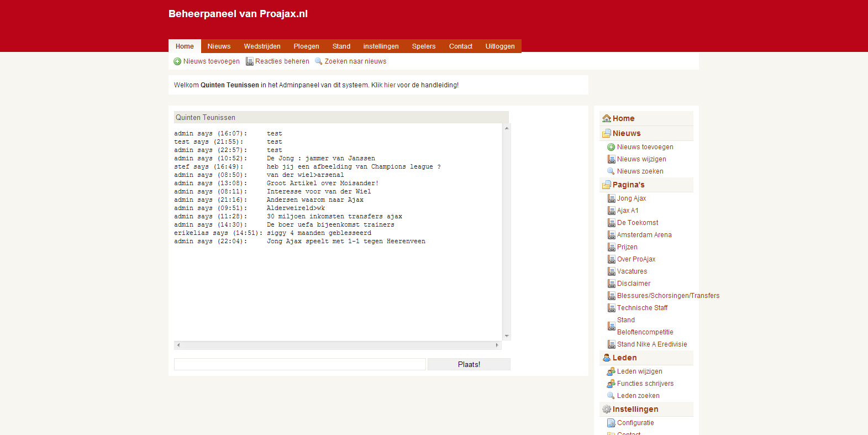Open Zoeken naar nieuws link
Screen dimensions: 868x435
[355, 61]
